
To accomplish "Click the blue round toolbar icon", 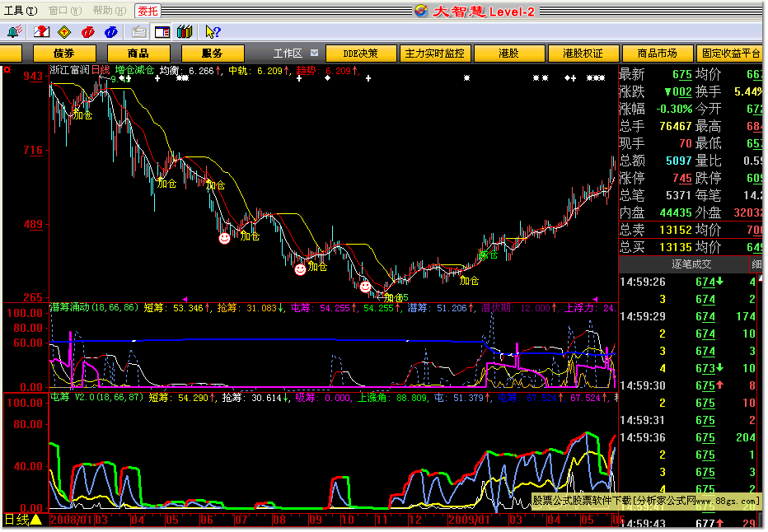I will coord(111,32).
